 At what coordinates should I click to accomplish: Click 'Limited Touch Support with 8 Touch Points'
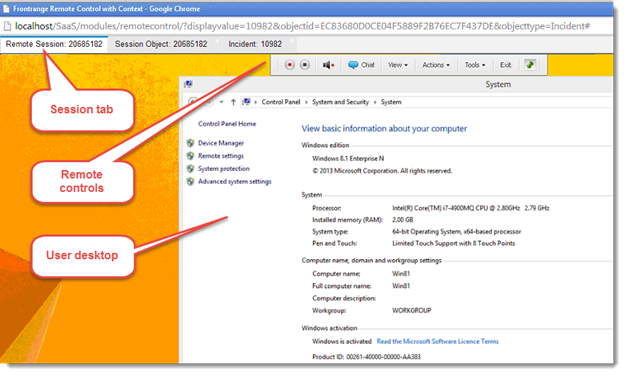pos(454,243)
